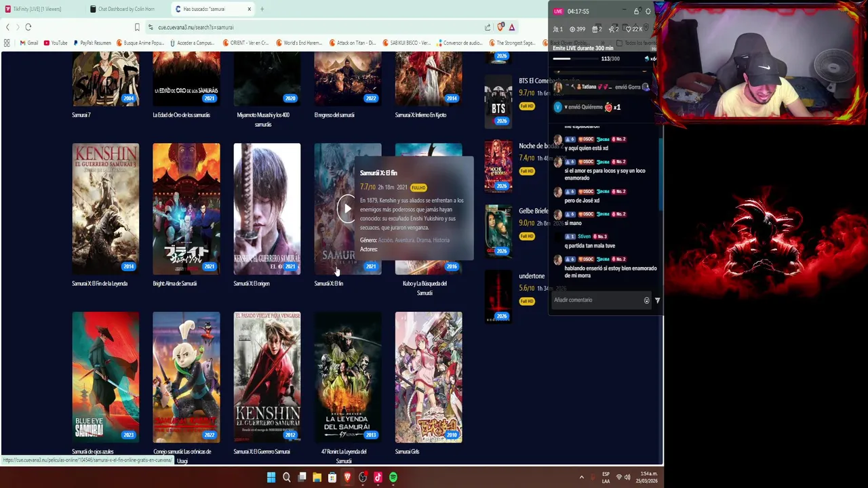
Task: Open Gelbe Briefe sidebar thumbnail
Action: (498, 231)
